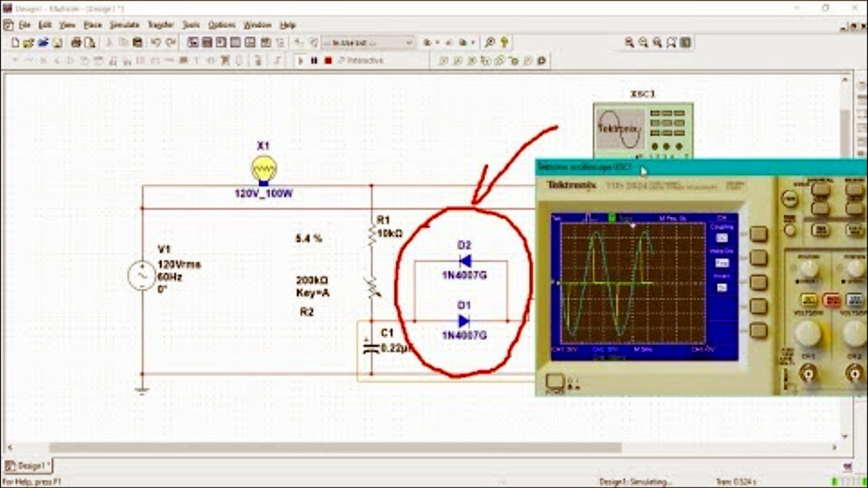Open the Options menu

pyautogui.click(x=221, y=25)
